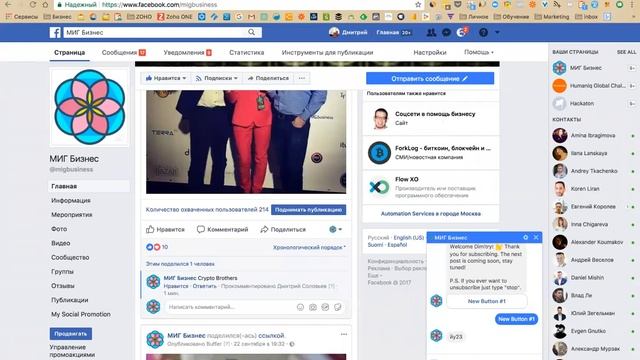Select Фото in left menu
640x360 pixels.
click(x=59, y=229)
